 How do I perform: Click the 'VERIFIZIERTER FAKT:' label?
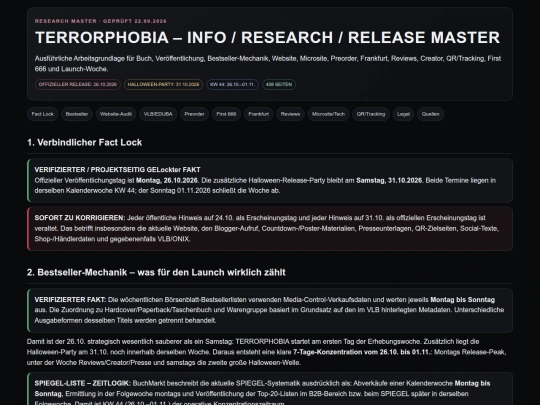(x=70, y=300)
